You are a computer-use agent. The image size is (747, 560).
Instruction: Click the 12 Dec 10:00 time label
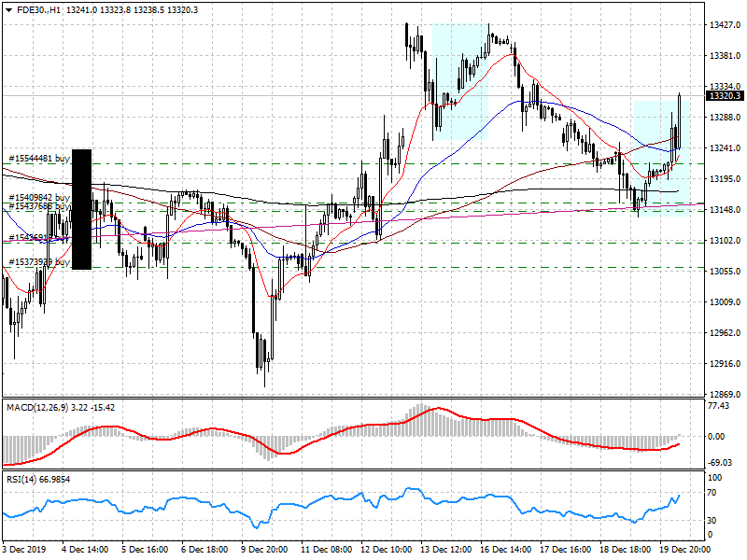386,550
